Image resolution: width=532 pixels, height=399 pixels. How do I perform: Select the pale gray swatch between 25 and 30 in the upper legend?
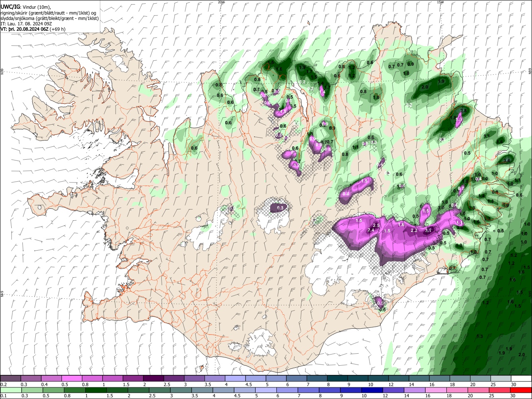500,379
